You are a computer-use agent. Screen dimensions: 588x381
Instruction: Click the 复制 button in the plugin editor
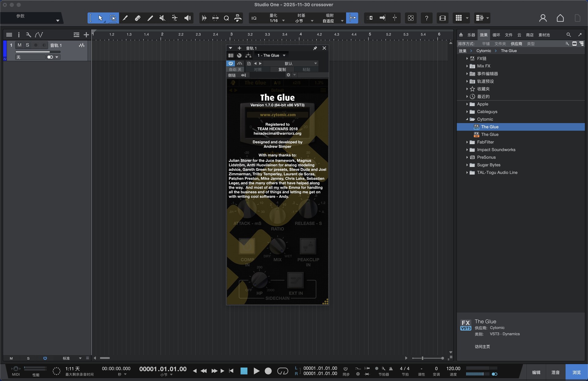(x=282, y=69)
